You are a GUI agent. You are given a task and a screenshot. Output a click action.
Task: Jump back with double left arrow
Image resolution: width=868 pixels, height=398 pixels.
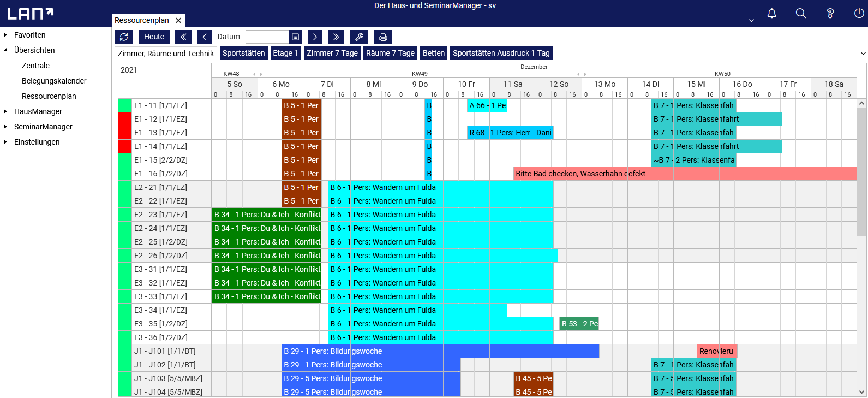click(183, 37)
